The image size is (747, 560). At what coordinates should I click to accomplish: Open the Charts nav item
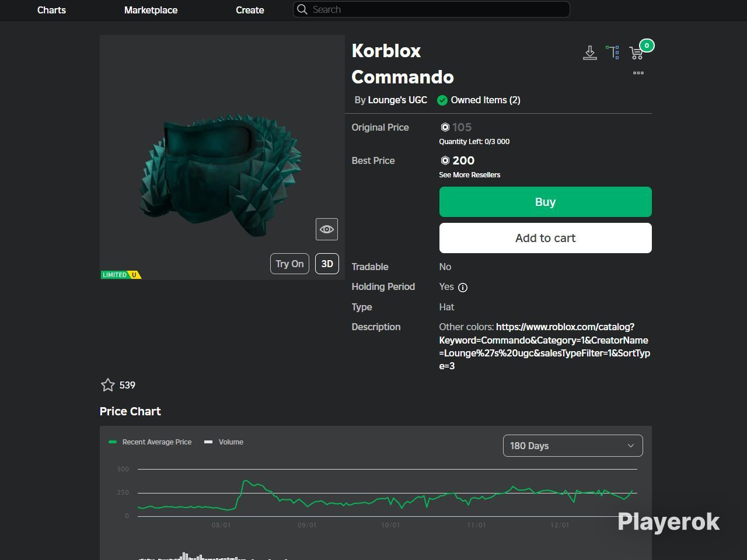point(51,10)
